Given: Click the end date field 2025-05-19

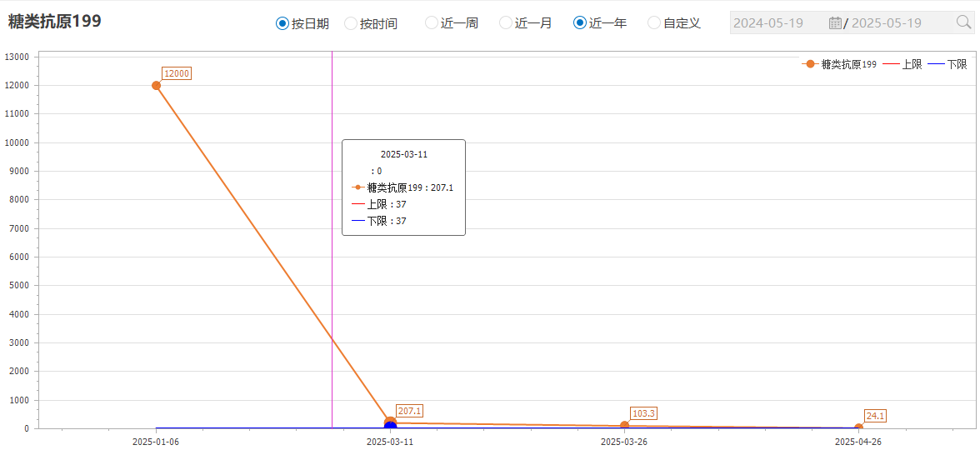Looking at the screenshot, I should coord(887,23).
